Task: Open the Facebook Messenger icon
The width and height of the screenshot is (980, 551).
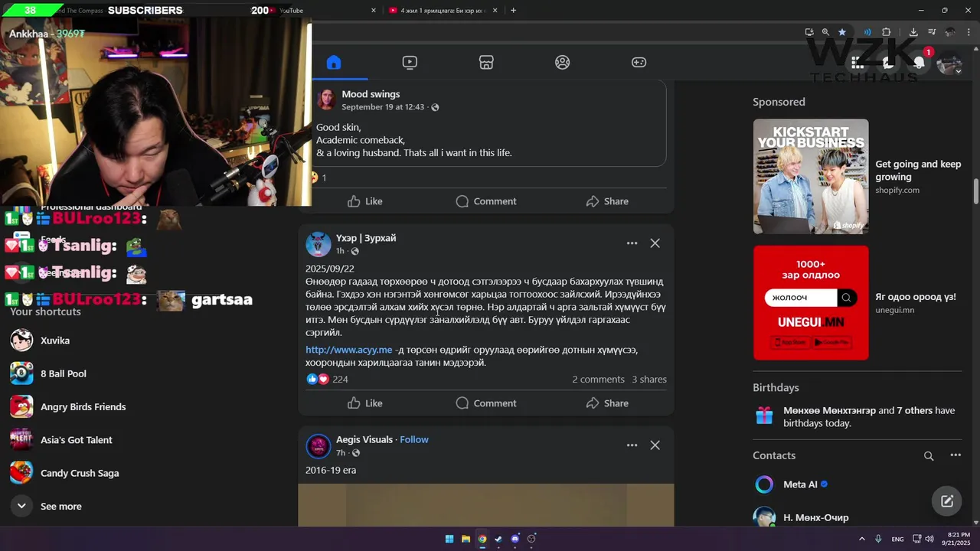Action: pyautogui.click(x=888, y=63)
